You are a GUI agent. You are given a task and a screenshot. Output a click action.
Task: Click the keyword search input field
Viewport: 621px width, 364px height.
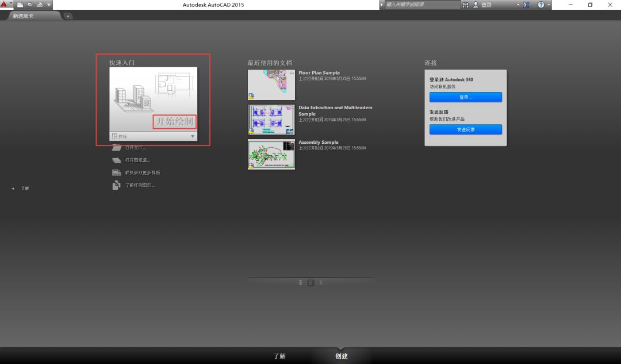pyautogui.click(x=422, y=5)
